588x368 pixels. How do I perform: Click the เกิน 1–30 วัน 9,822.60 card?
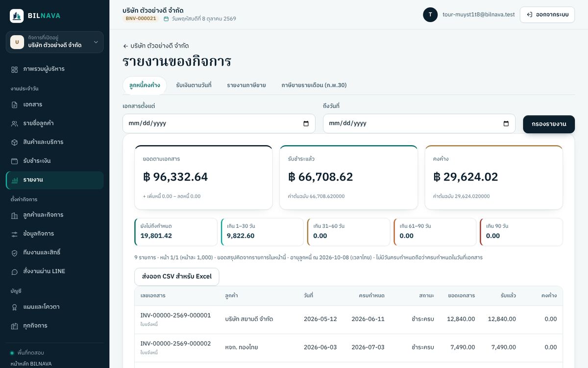(x=262, y=232)
